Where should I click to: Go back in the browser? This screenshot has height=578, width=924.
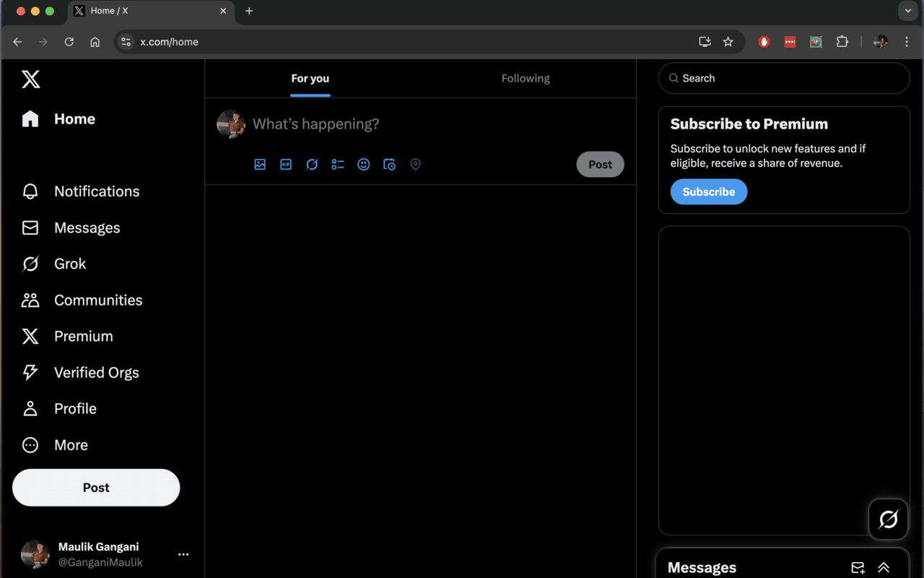[x=17, y=42]
